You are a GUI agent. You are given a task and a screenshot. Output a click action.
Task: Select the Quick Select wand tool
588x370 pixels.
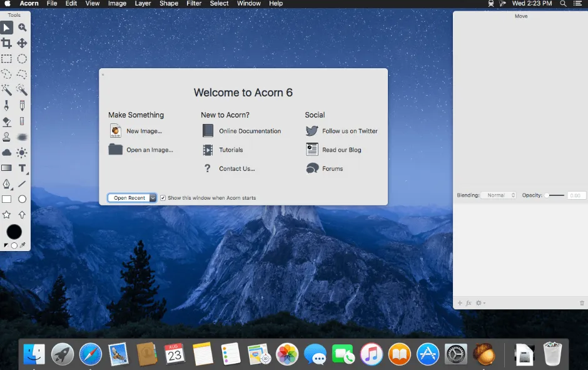pyautogui.click(x=22, y=90)
